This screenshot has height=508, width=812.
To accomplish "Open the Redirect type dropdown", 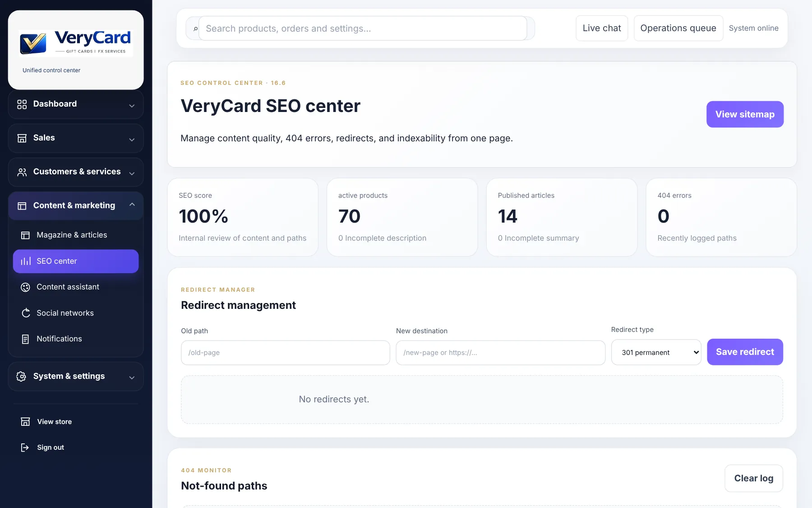I will (656, 352).
